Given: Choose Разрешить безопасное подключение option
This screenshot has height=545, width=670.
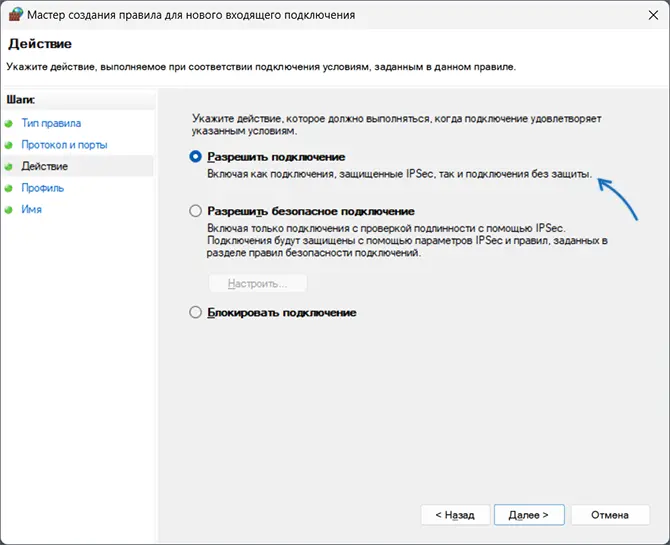Looking at the screenshot, I should [196, 212].
